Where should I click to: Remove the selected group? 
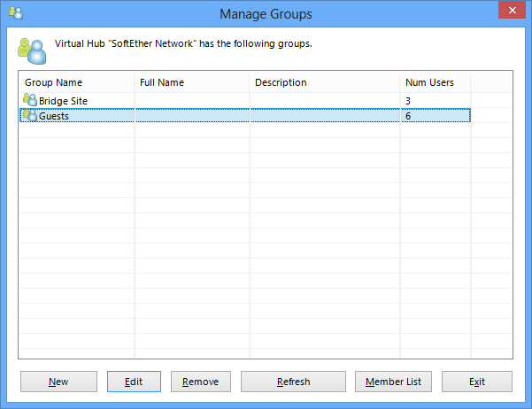[x=201, y=382]
